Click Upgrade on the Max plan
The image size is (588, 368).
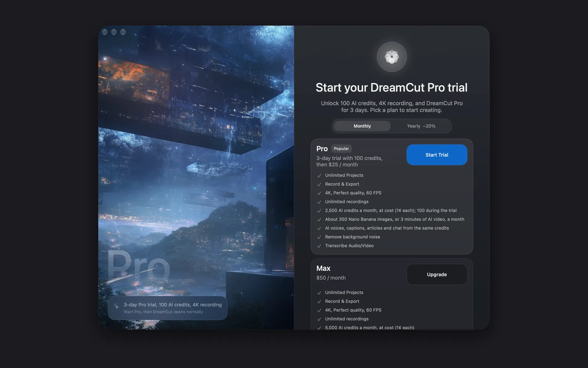tap(437, 275)
